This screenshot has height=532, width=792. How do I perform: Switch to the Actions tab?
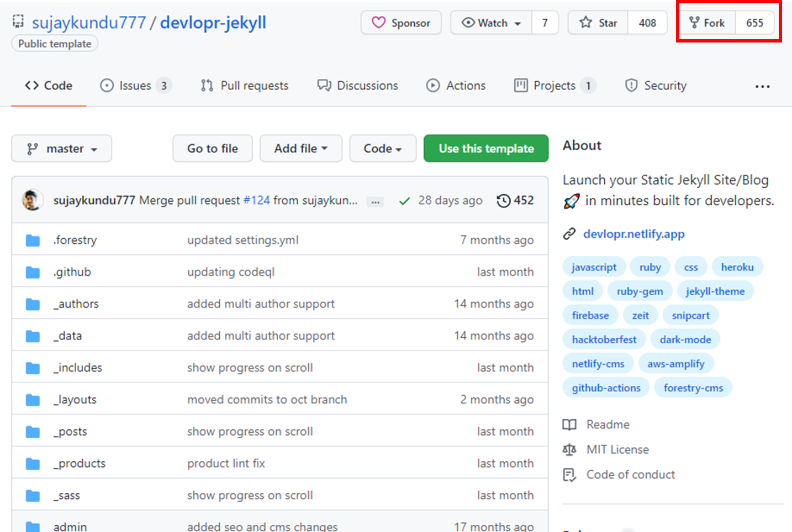(456, 86)
